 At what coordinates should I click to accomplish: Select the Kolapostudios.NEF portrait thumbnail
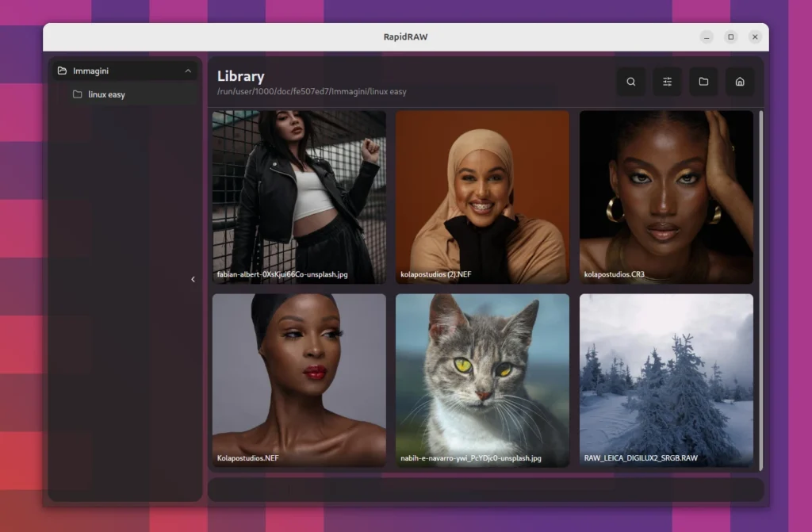[299, 380]
